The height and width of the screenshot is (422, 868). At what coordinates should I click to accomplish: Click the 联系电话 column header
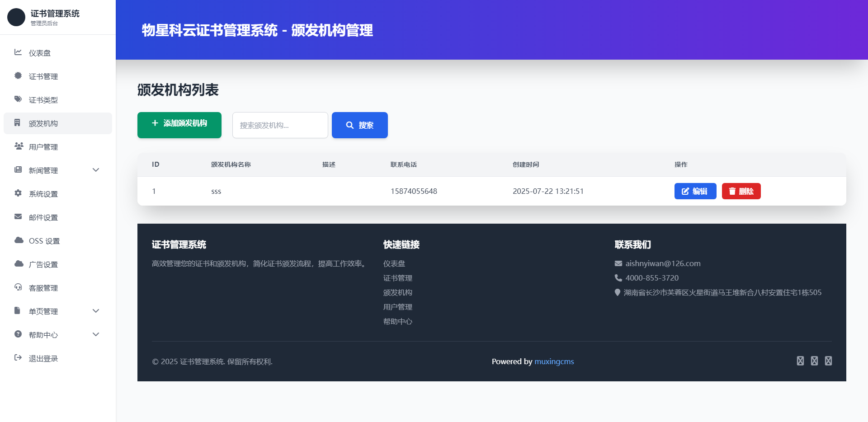pyautogui.click(x=404, y=164)
